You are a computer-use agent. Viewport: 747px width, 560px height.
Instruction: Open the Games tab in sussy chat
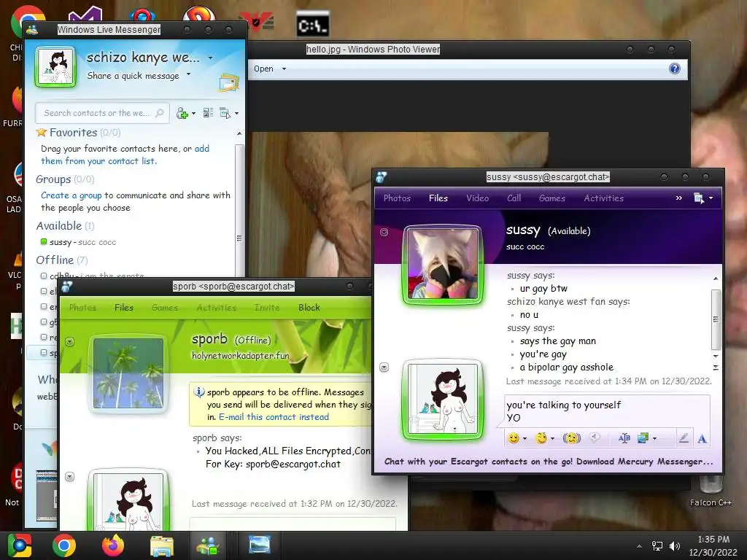[551, 198]
